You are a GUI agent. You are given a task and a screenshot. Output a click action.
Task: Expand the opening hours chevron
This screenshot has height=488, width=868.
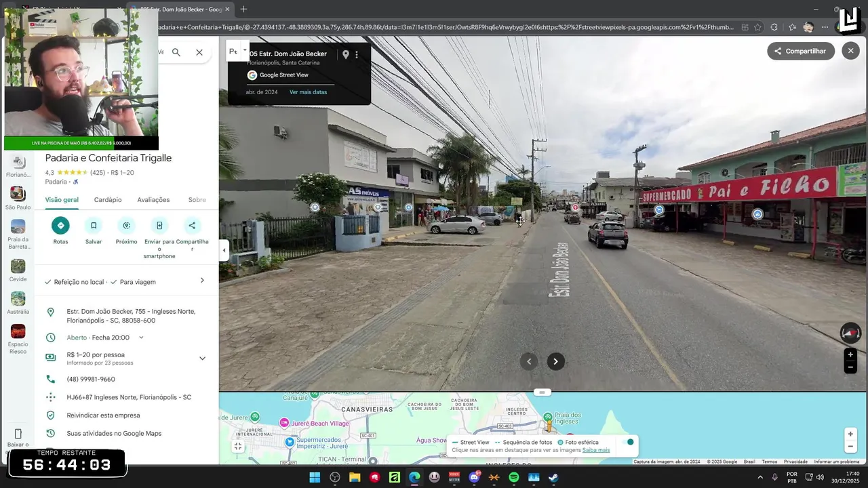tap(141, 338)
